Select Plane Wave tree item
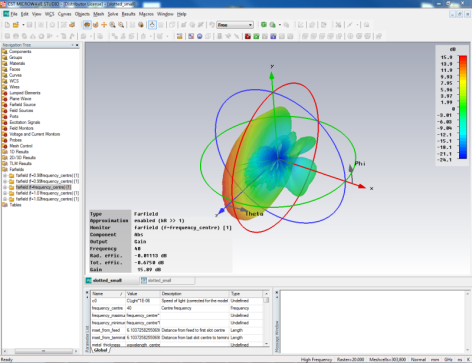472x363 pixels. [20, 99]
